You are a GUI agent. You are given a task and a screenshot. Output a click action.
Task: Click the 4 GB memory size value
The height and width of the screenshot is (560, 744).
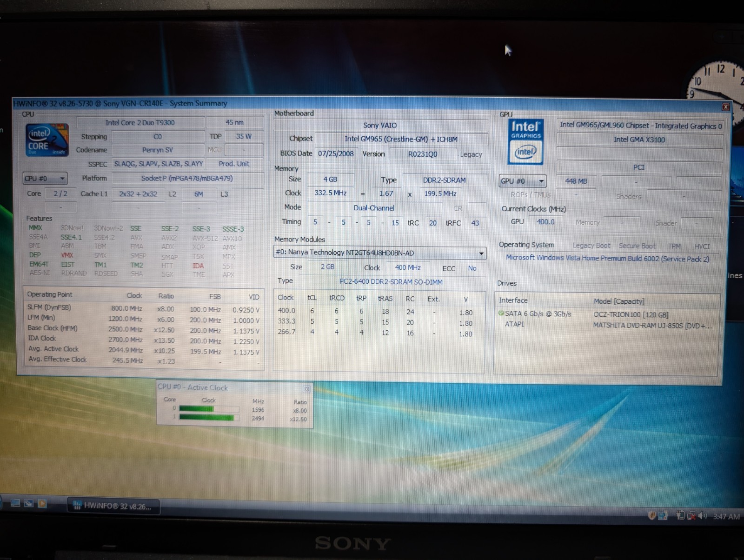tap(330, 179)
